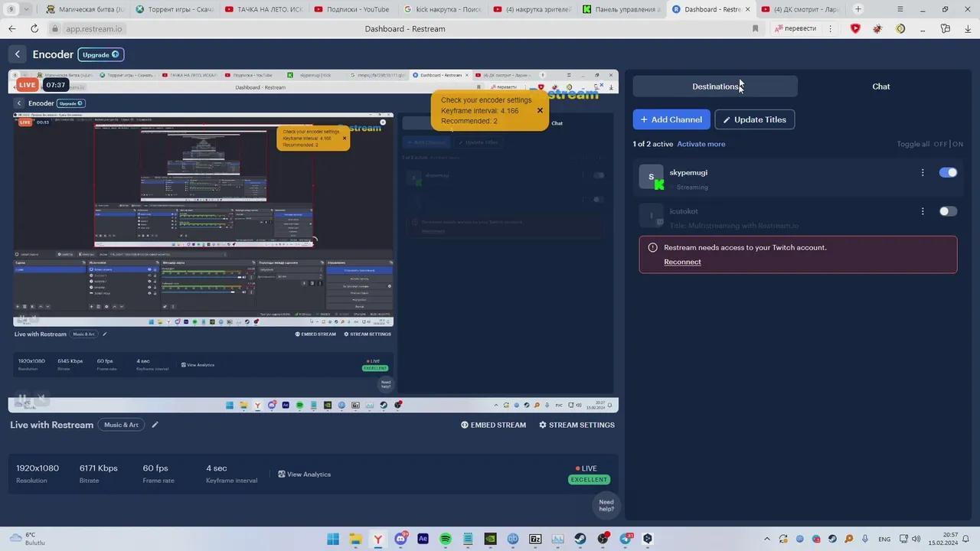Click the Reconnect link for Twitch

[682, 262]
